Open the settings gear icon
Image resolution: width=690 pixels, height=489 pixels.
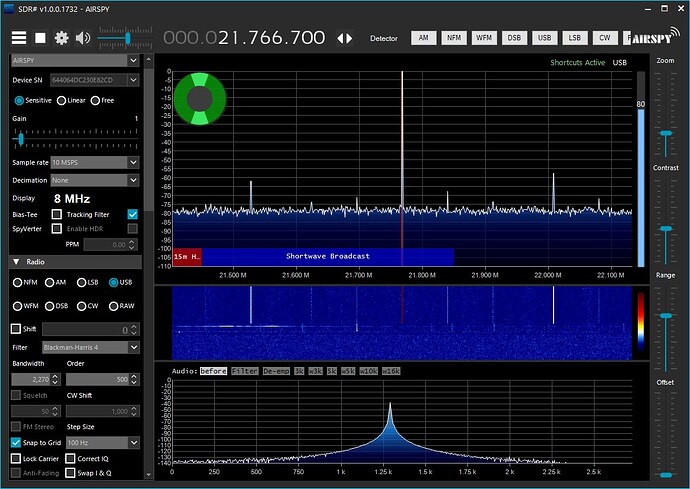(62, 38)
